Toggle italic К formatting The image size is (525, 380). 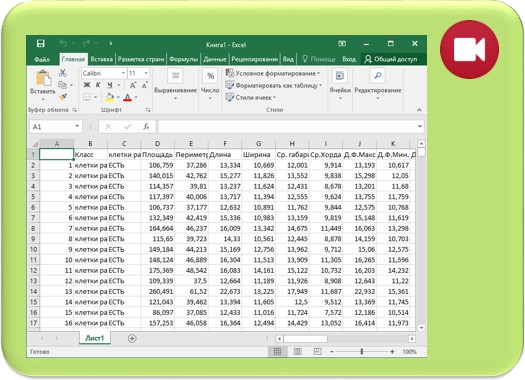pyautogui.click(x=98, y=85)
